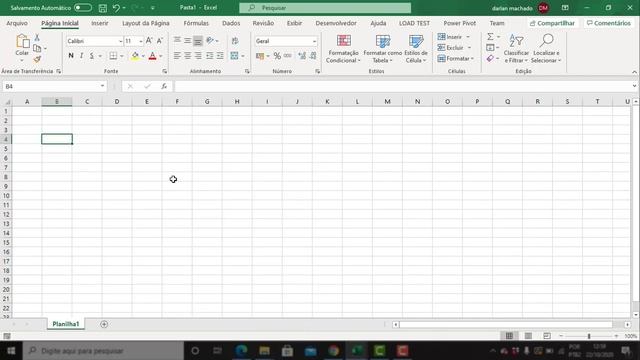
Task: Increase font size with the larger A
Action: click(x=149, y=41)
